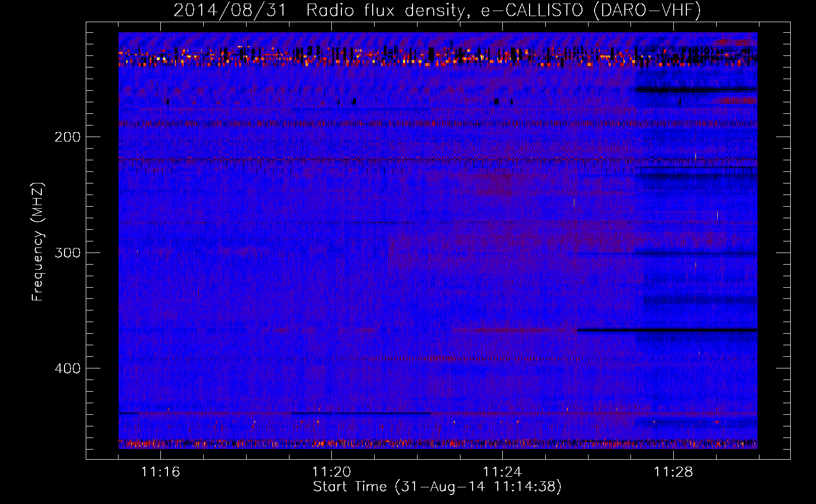Image resolution: width=816 pixels, height=504 pixels.
Task: Click the 11:24 time tick label
Action: [x=502, y=472]
